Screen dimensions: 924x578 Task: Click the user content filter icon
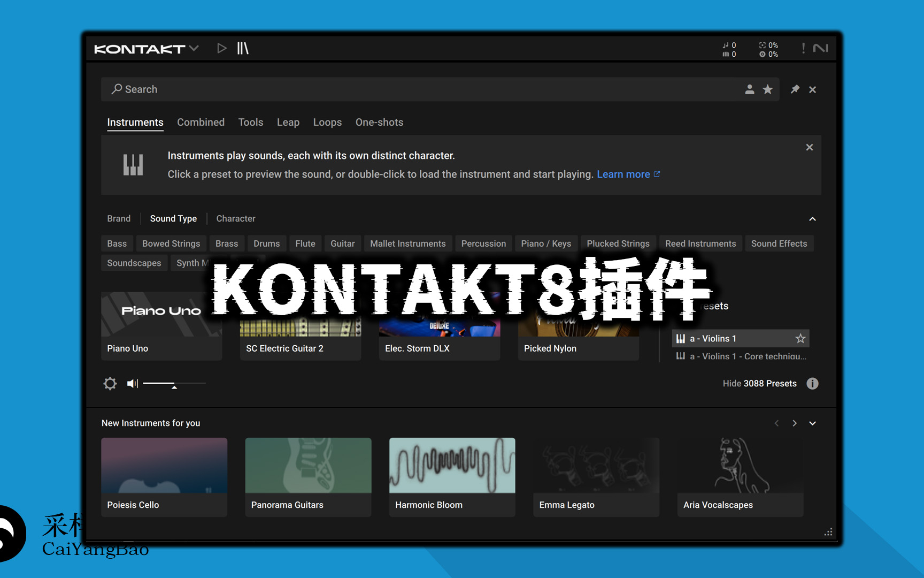click(x=749, y=89)
